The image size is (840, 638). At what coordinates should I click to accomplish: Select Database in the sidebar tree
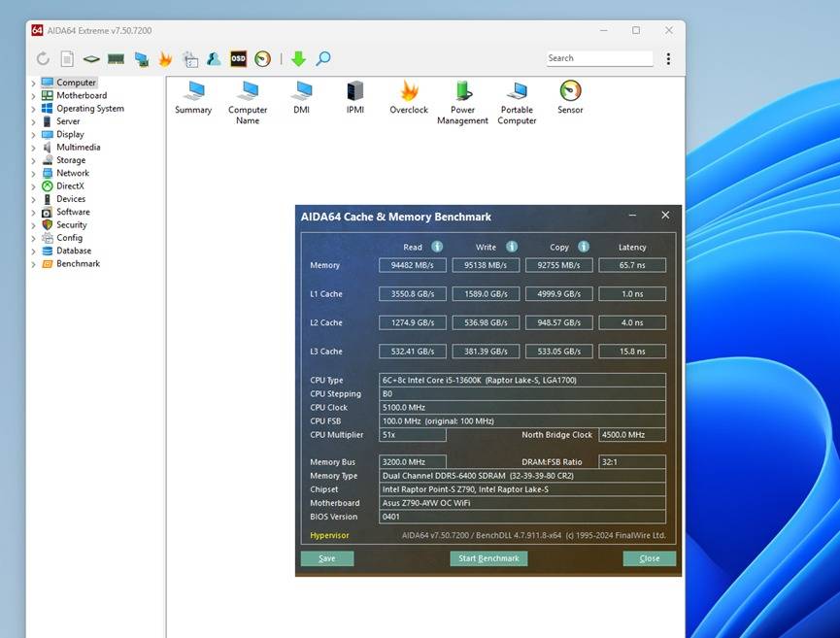(x=74, y=251)
